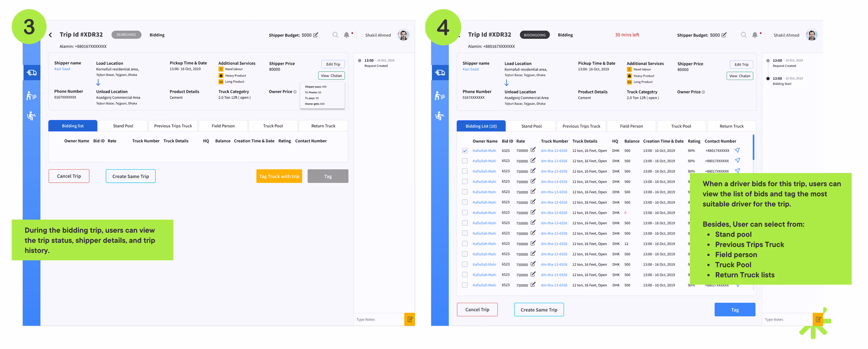868x349 pixels.
Task: Check the last bid row checkbox
Action: [x=465, y=285]
